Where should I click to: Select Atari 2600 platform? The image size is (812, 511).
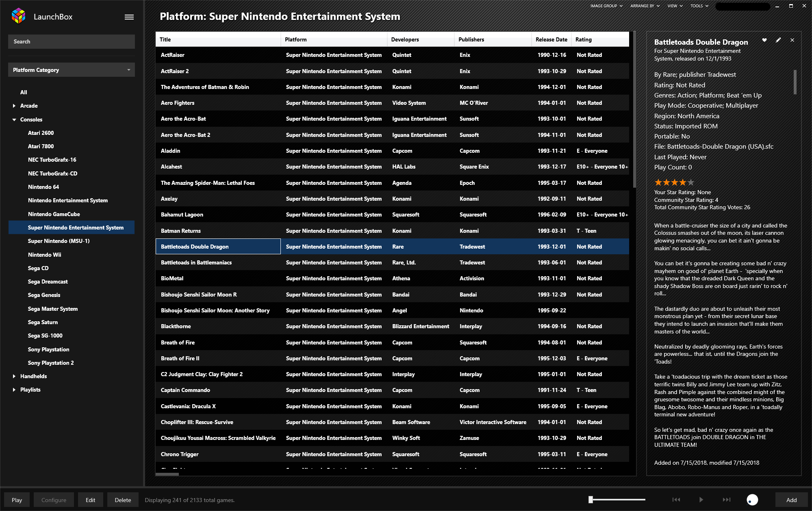[x=41, y=133]
